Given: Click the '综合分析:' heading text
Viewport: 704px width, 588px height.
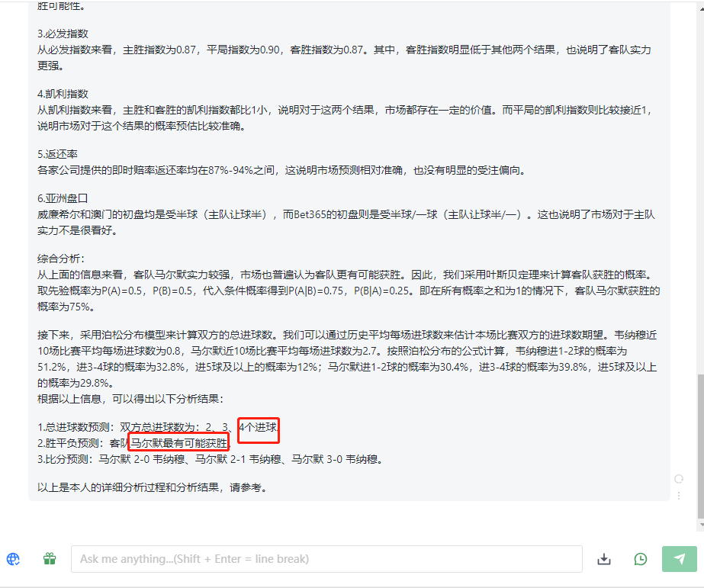Looking at the screenshot, I should point(61,259).
